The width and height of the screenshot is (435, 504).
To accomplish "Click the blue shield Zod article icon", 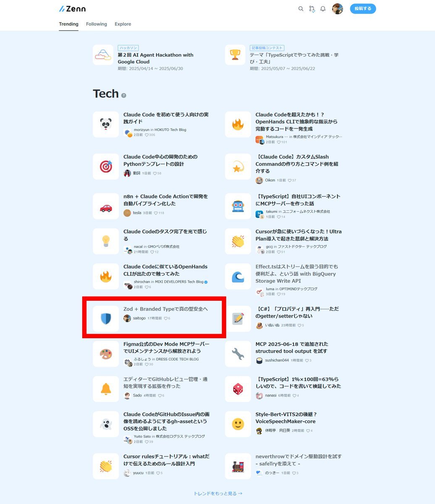I will [106, 319].
